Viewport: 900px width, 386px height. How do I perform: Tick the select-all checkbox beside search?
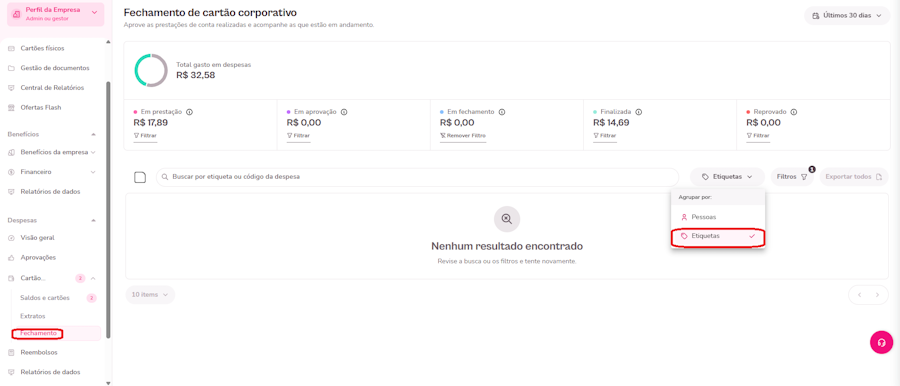pyautogui.click(x=140, y=177)
